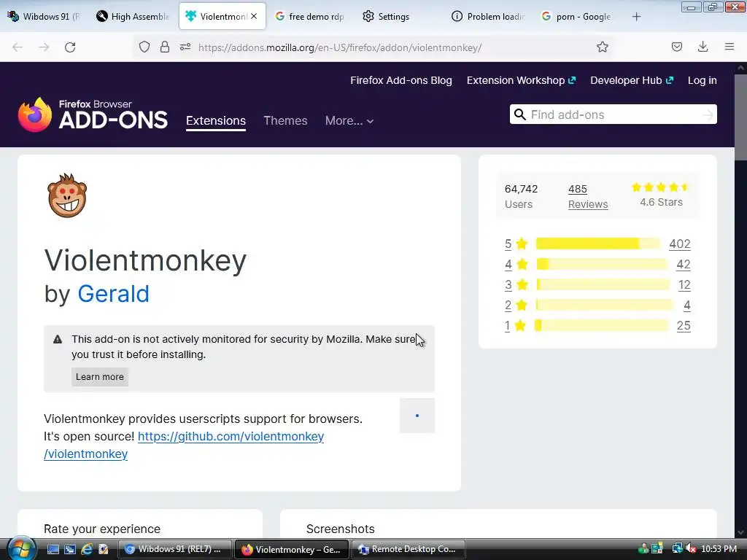Switch to the Wibdows 91 tab
The height and width of the screenshot is (560, 747).
pyautogui.click(x=44, y=17)
